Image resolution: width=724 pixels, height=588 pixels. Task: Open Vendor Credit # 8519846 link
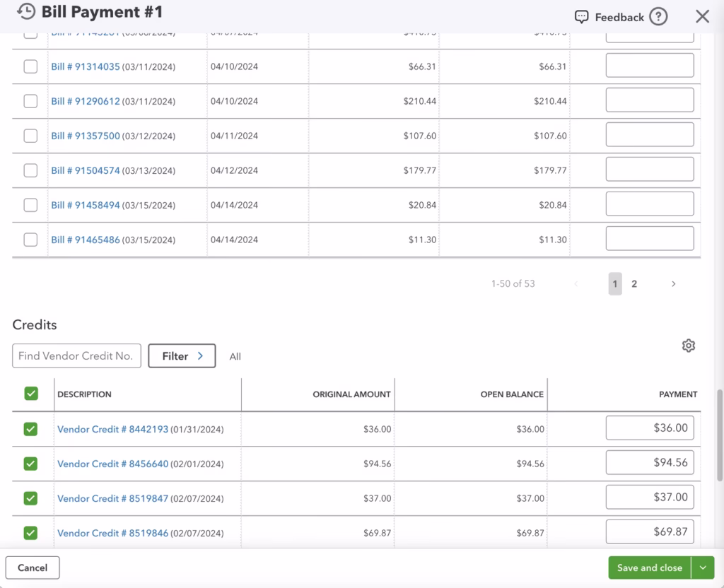click(112, 533)
